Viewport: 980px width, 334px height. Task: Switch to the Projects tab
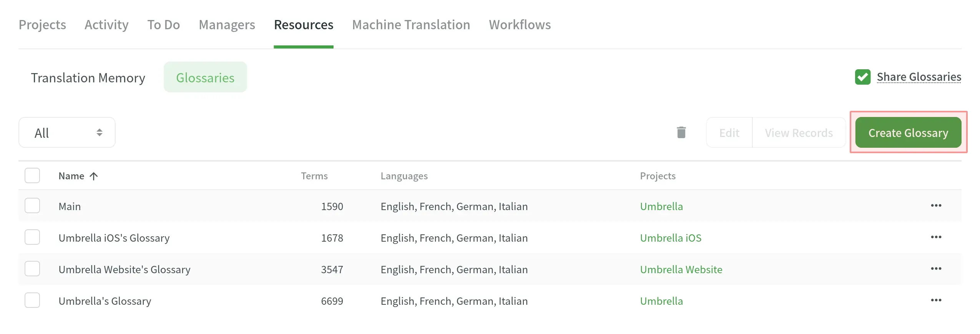click(42, 25)
